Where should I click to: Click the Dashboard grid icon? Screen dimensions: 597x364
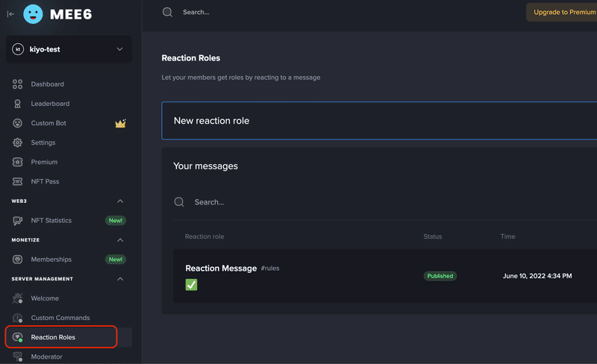click(17, 84)
